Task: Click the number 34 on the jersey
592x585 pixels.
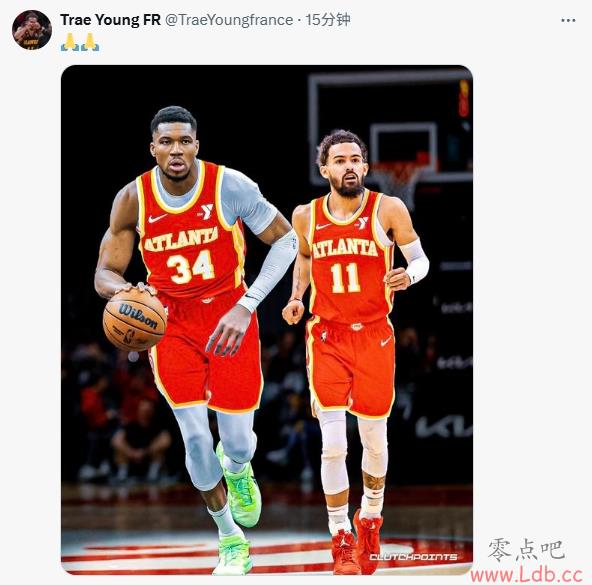Action: [191, 267]
